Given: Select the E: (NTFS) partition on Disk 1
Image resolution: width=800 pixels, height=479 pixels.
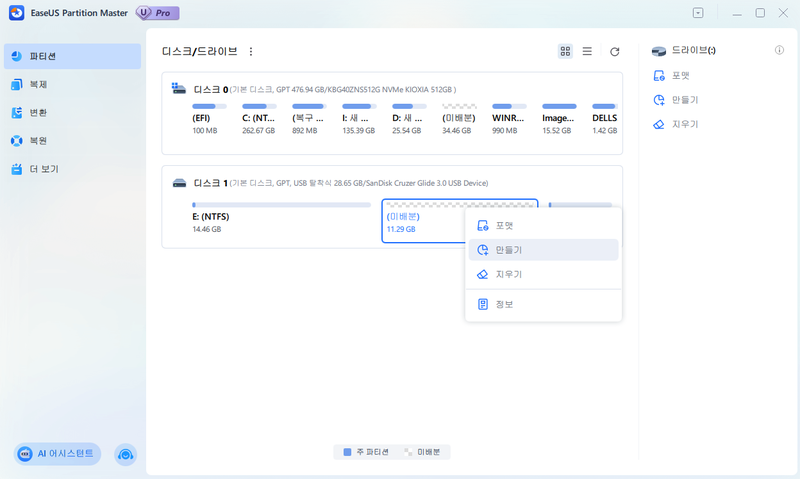Looking at the screenshot, I should [281, 221].
